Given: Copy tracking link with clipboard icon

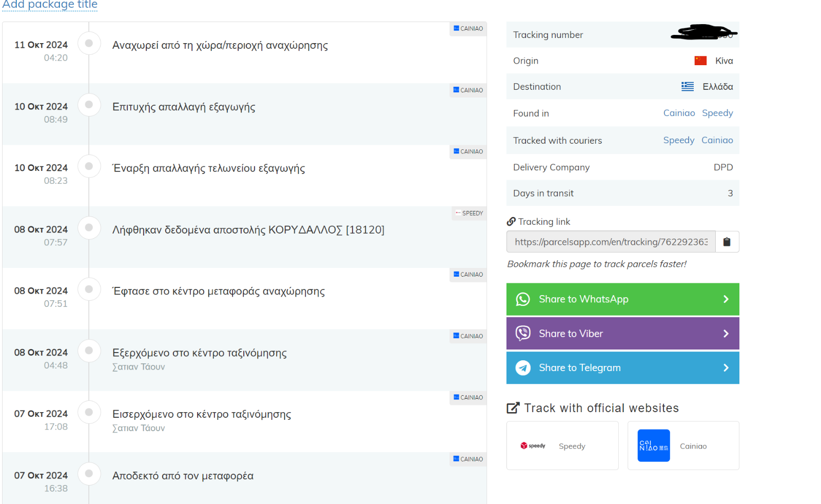Looking at the screenshot, I should pyautogui.click(x=727, y=242).
